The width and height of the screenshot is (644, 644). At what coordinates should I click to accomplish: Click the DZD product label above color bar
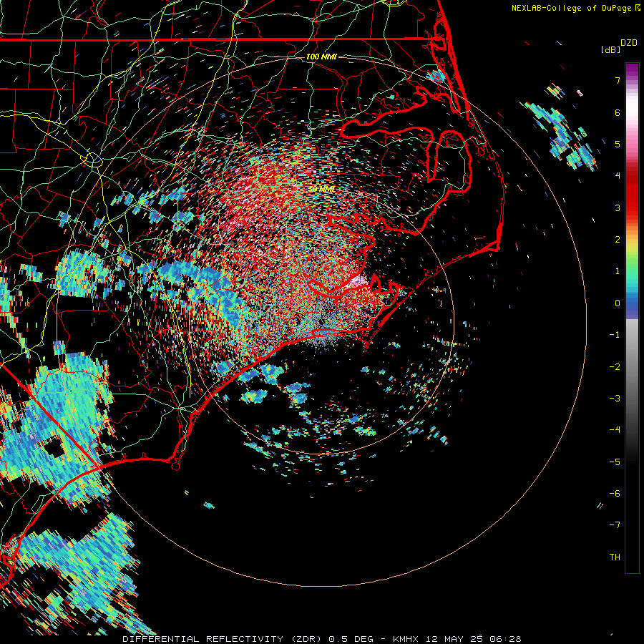coord(629,43)
